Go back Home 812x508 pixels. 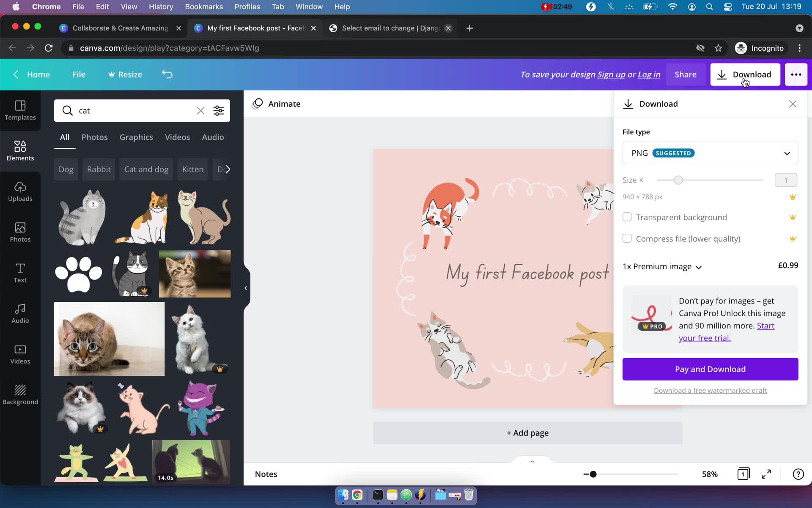(32, 75)
